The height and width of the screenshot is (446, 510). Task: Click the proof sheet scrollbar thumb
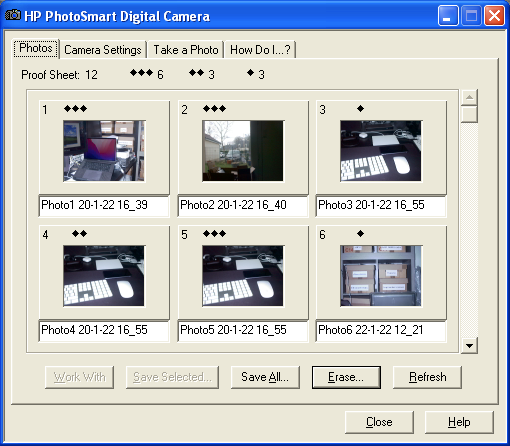pos(469,114)
